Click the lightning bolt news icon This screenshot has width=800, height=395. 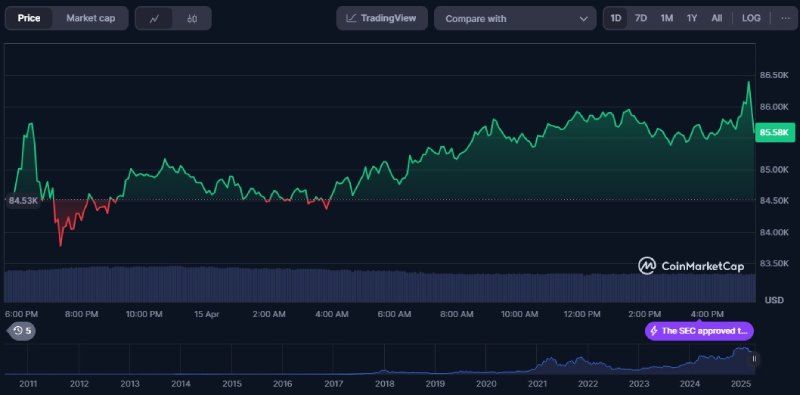coord(654,331)
